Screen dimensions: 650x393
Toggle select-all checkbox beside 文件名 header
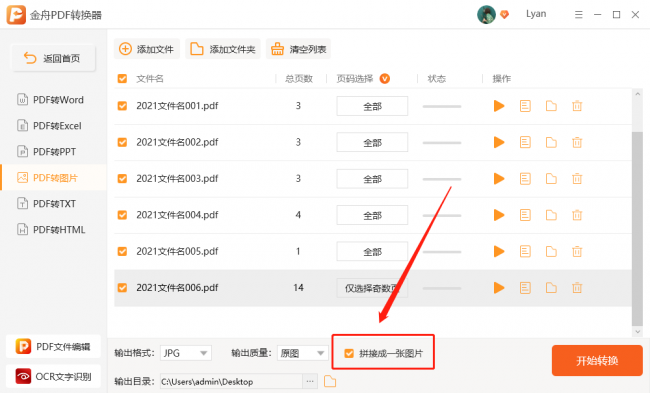(x=122, y=78)
